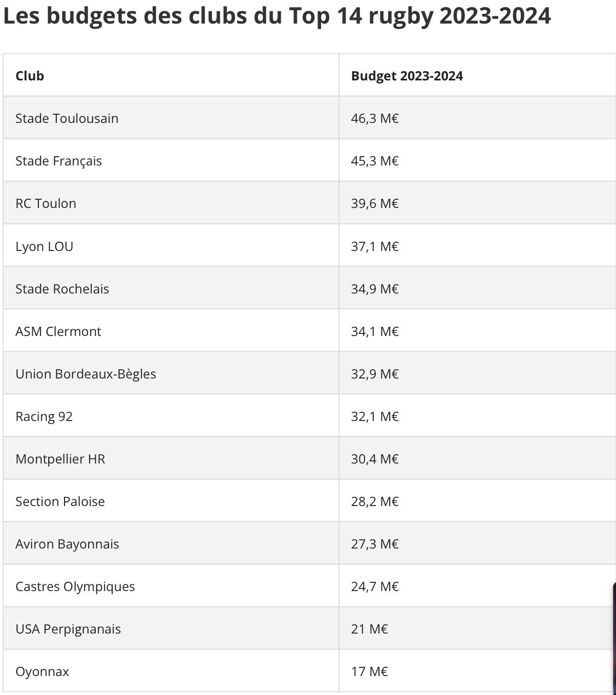This screenshot has width=616, height=695.
Task: Click the Lyon LOU club name
Action: (x=45, y=246)
